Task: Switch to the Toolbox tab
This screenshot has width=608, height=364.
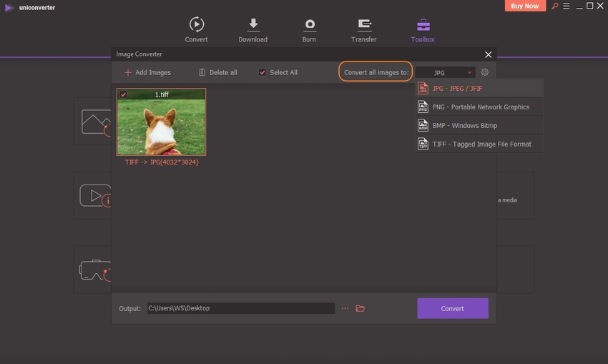Action: 422,29
